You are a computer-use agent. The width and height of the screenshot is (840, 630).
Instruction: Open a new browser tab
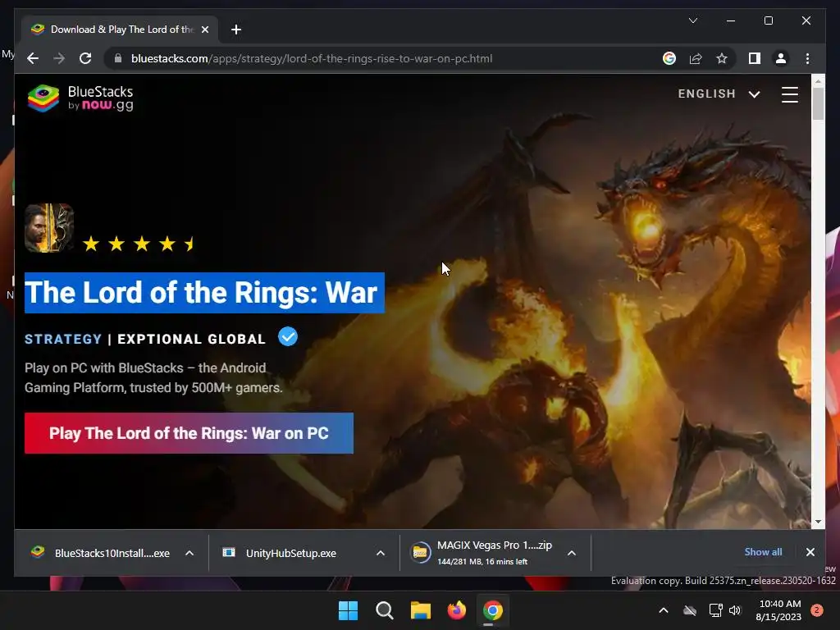coord(235,30)
